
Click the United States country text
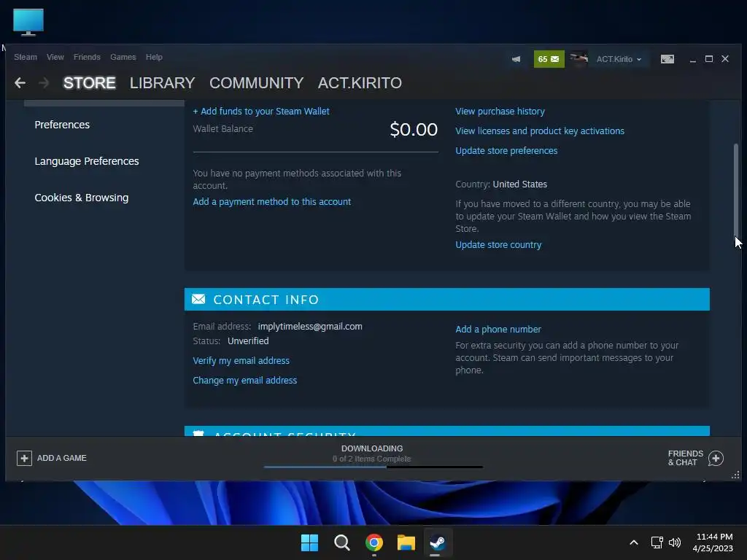coord(519,184)
